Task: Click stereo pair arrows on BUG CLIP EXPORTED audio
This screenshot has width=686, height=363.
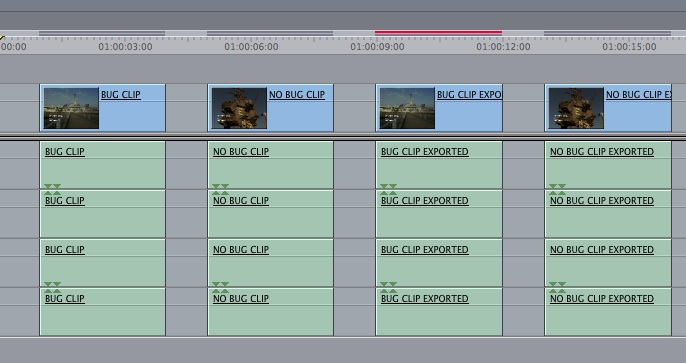Action: (388, 189)
